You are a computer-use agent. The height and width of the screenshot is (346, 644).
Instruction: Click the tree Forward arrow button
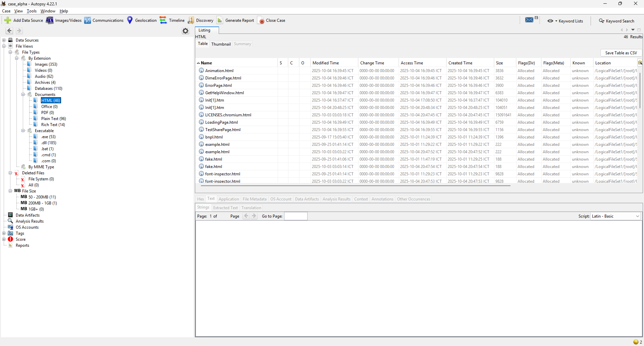tap(19, 31)
